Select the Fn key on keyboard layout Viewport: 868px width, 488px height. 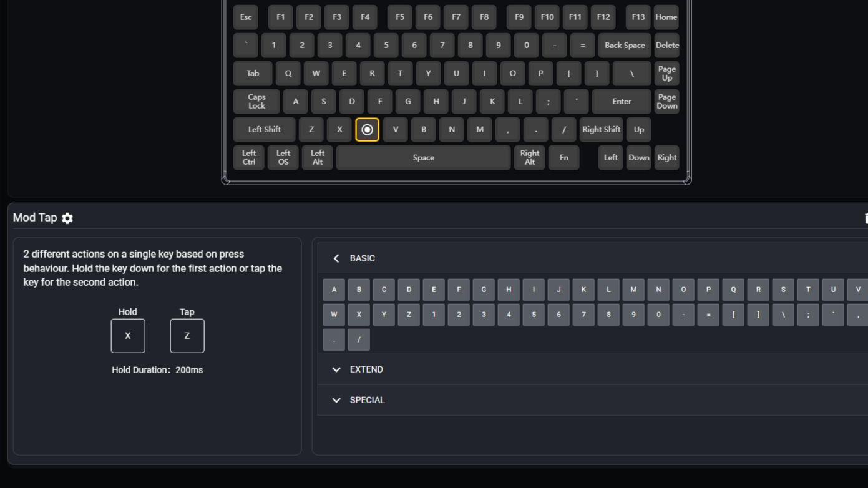(563, 158)
